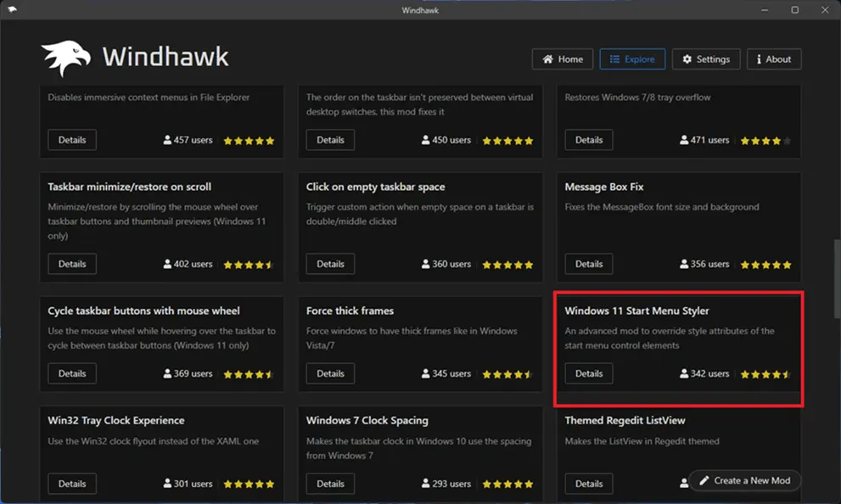Viewport: 841px width, 504px height.
Task: Open Details for Windows 7 Clock Spacing
Action: (x=330, y=484)
